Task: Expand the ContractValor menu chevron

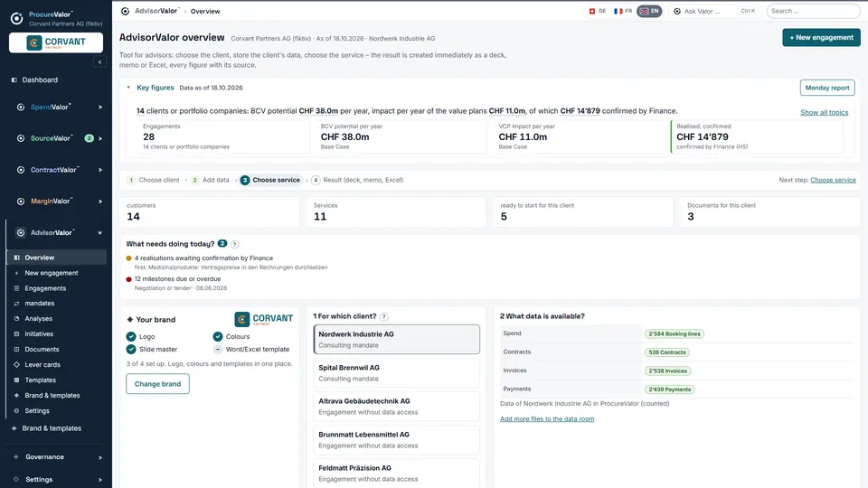Action: (100, 170)
